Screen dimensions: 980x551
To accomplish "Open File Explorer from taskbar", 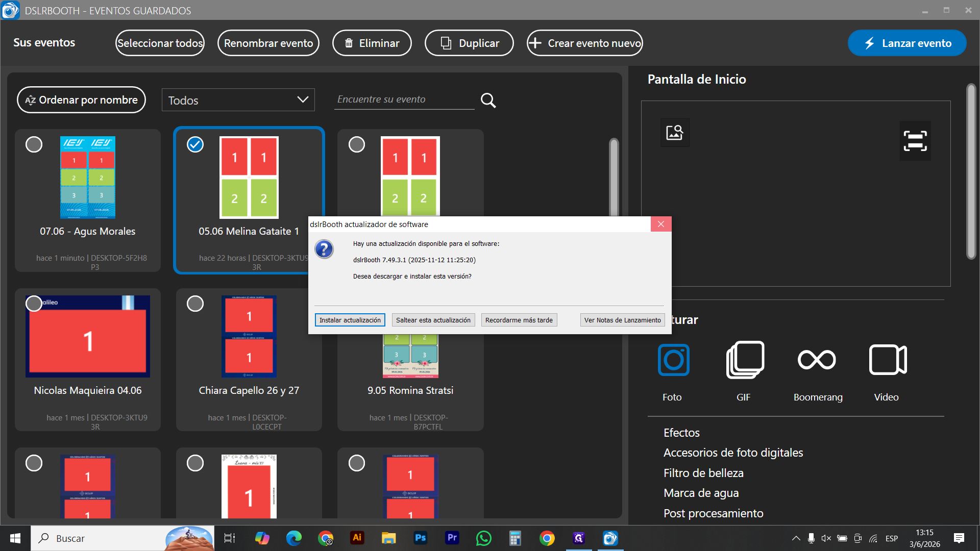I will (389, 538).
